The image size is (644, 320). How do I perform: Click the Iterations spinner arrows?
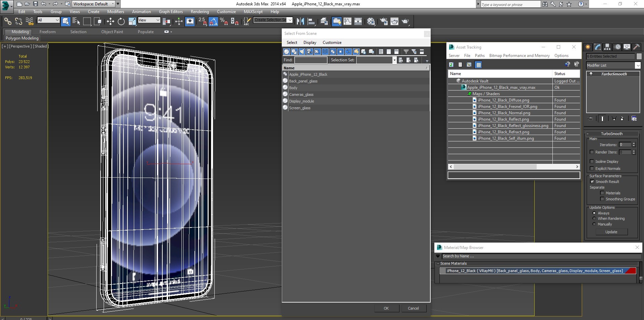click(x=634, y=145)
